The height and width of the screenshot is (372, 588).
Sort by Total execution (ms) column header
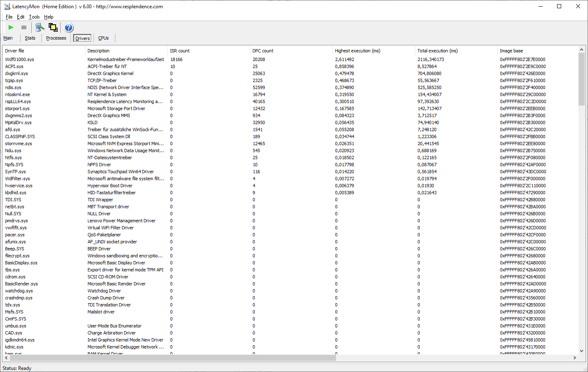pos(456,51)
